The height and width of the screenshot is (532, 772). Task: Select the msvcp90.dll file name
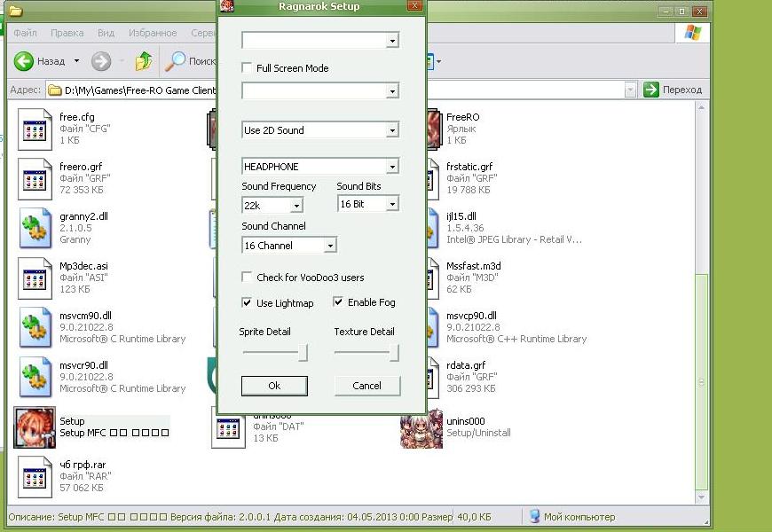(x=471, y=316)
